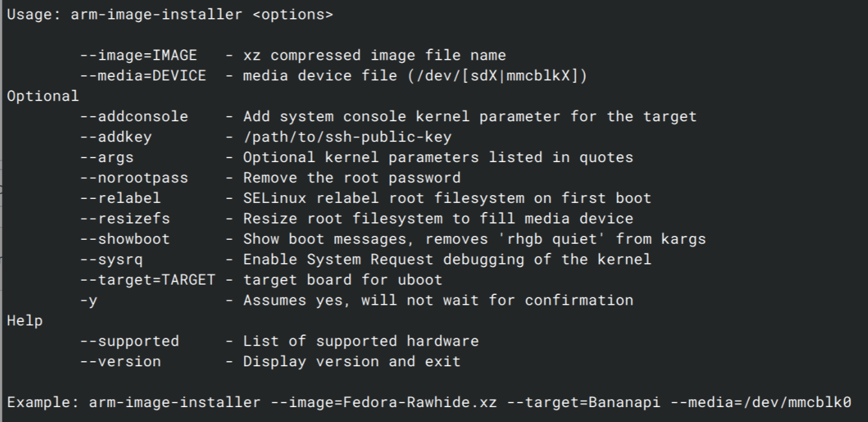Click the Help section heading

[25, 320]
